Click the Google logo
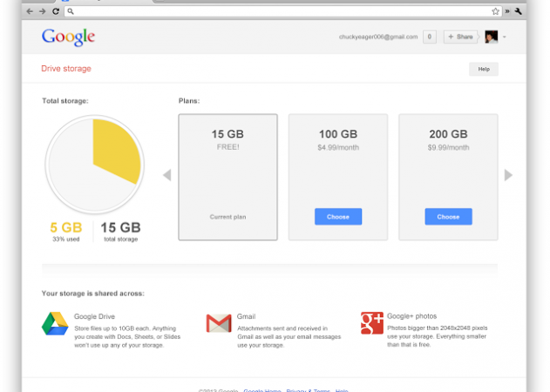Image resolution: width=550 pixels, height=392 pixels. (68, 37)
